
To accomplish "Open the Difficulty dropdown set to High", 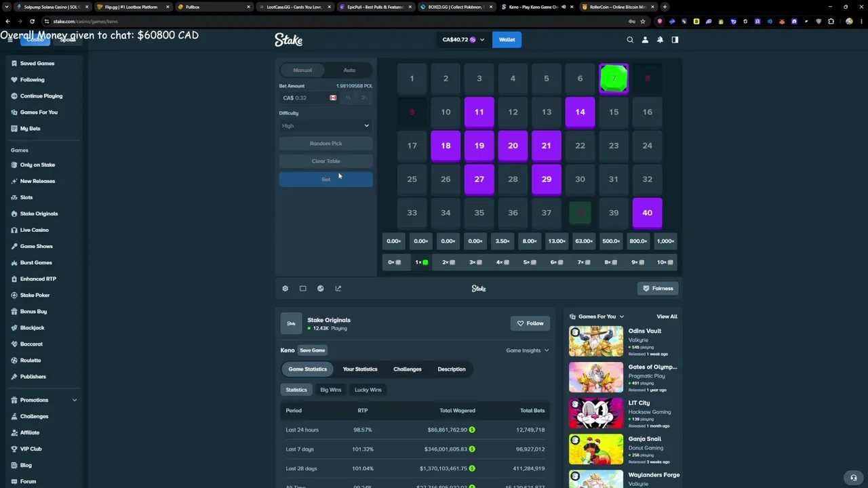I will click(325, 125).
